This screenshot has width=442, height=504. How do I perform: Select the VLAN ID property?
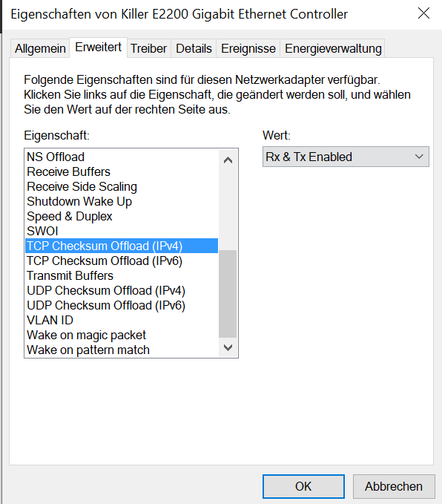122,320
